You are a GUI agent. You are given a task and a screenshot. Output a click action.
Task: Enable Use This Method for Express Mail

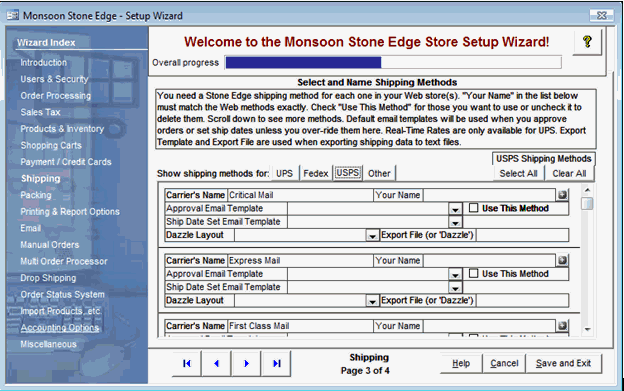pos(473,273)
